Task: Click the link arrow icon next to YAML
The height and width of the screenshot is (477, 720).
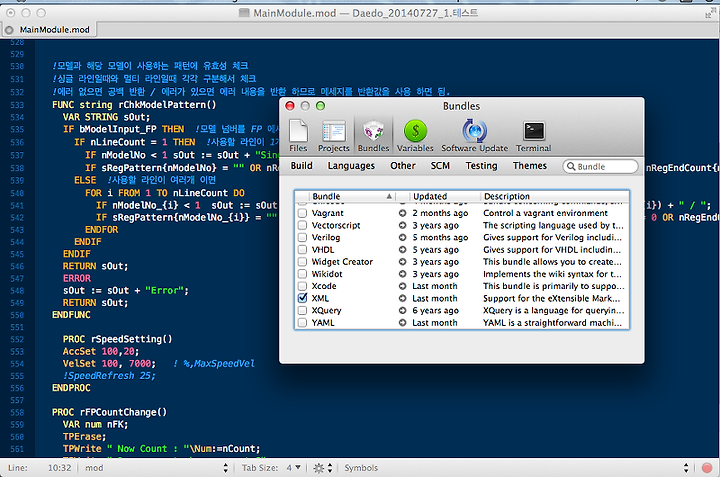Action: (403, 323)
